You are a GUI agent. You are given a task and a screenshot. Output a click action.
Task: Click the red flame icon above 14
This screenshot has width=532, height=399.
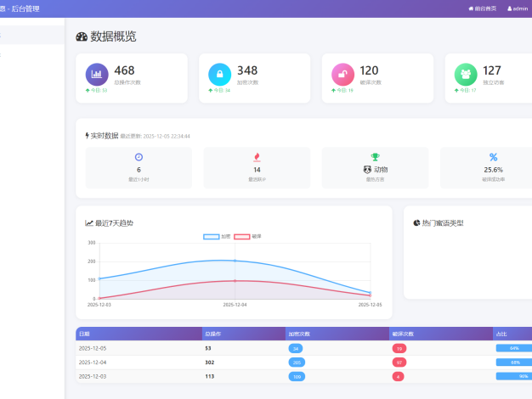(257, 157)
